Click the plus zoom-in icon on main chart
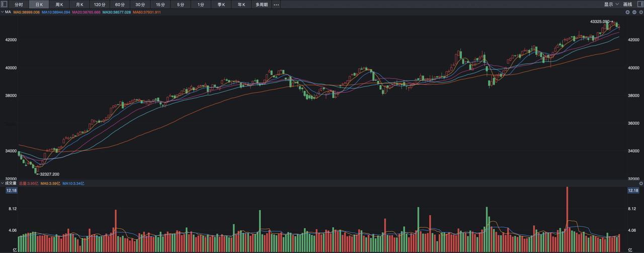Screen dimensions: 644x253 tap(627, 12)
